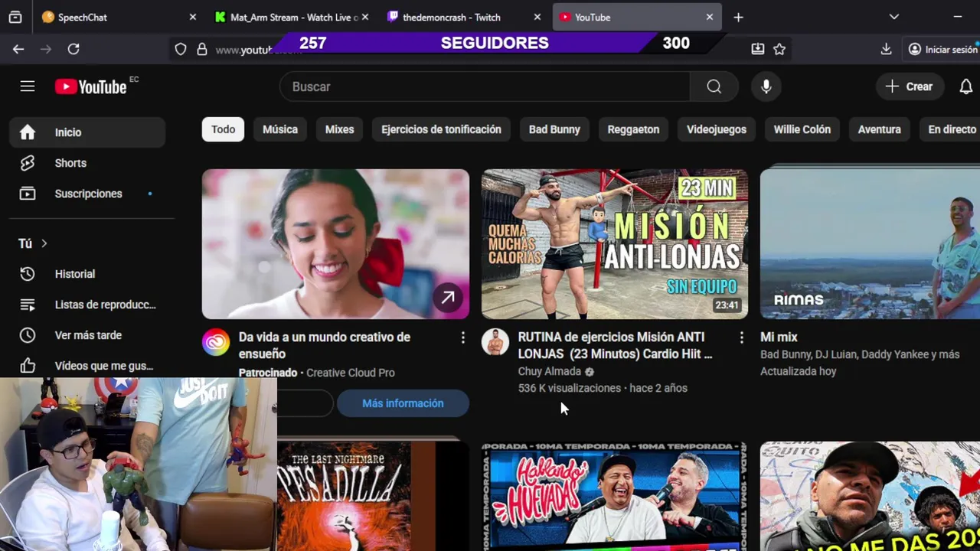Open Ver más tarde in the sidebar

click(87, 335)
